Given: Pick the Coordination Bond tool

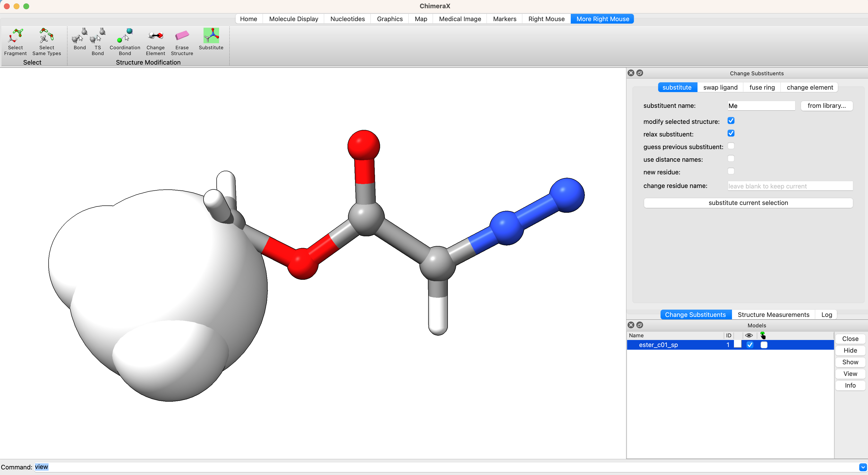Looking at the screenshot, I should [x=125, y=42].
